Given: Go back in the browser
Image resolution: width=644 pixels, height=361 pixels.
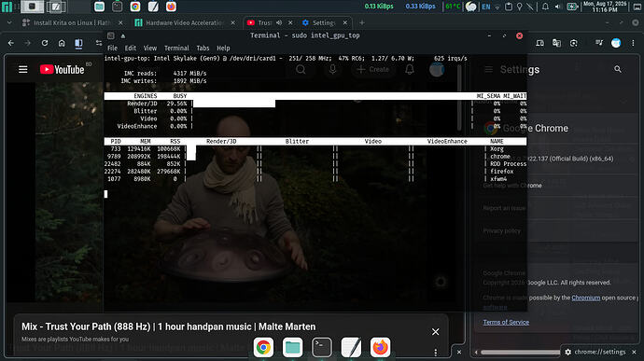Looking at the screenshot, I should point(11,43).
